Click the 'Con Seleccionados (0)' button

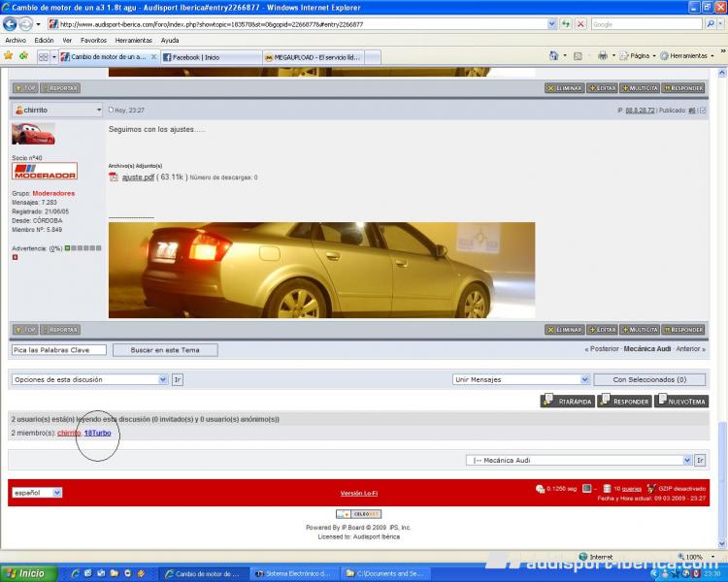[x=649, y=379]
